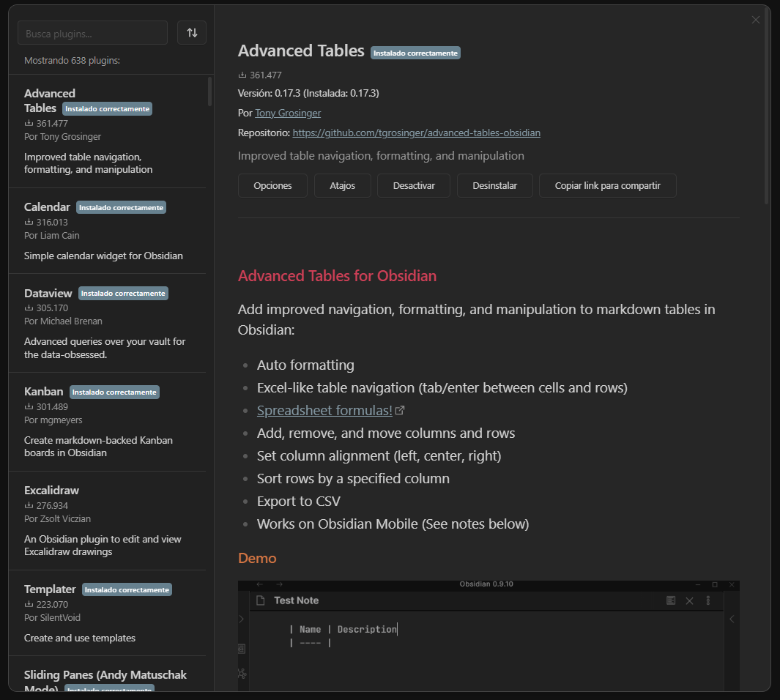Click the Desactivar button
Image resolution: width=780 pixels, height=700 pixels.
coord(414,185)
